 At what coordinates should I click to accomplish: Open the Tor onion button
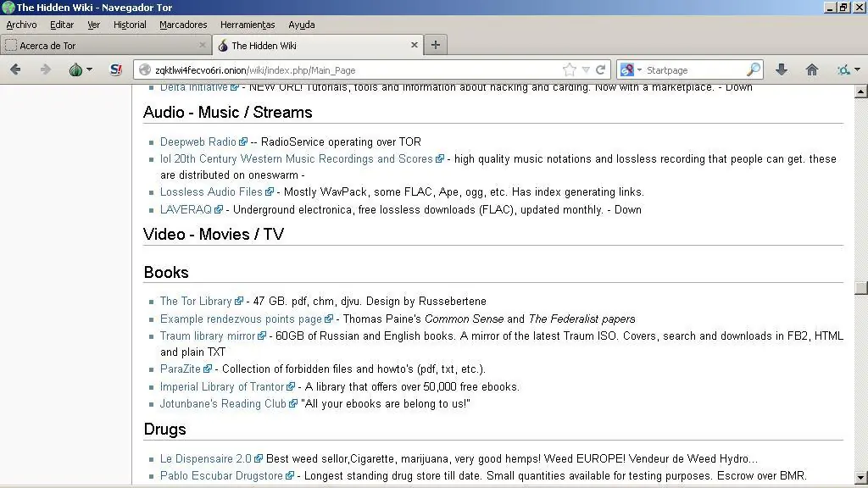(x=75, y=69)
